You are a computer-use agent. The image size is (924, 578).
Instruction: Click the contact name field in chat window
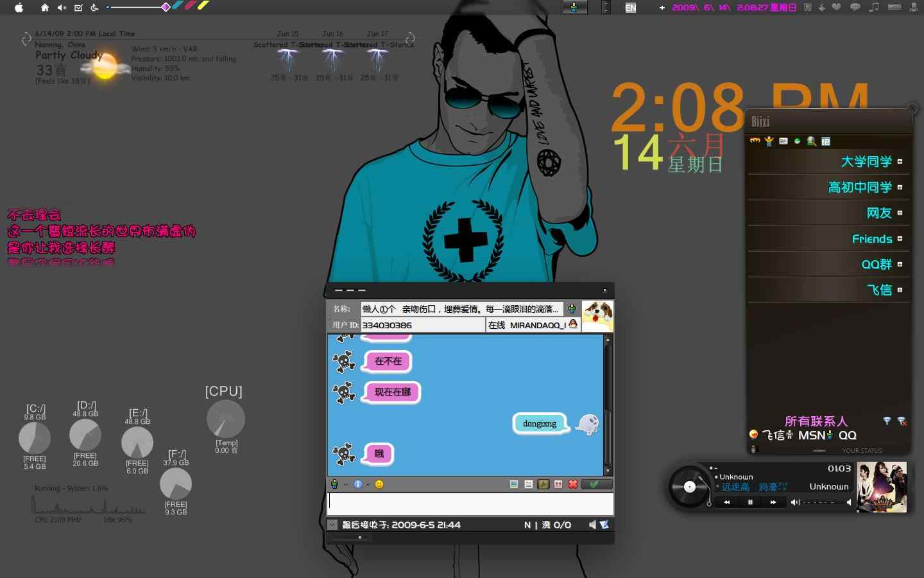pyautogui.click(x=462, y=309)
